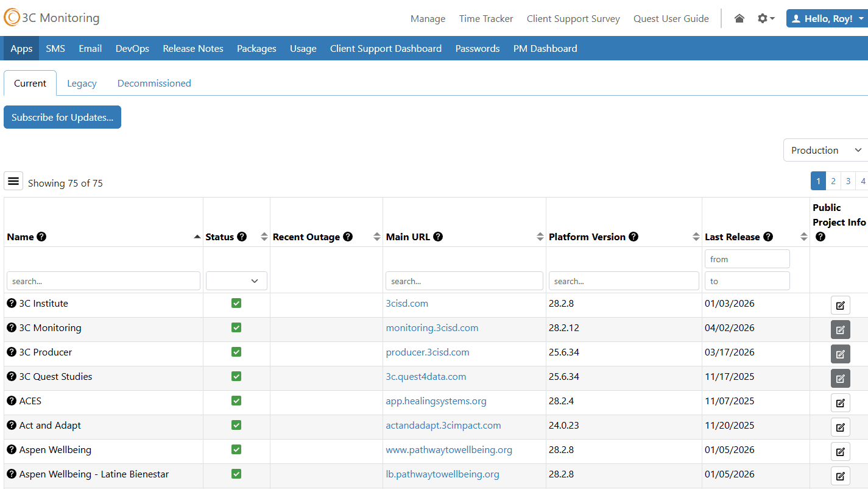Edit public project info for 3C Monitoring
The width and height of the screenshot is (868, 489).
[841, 330]
